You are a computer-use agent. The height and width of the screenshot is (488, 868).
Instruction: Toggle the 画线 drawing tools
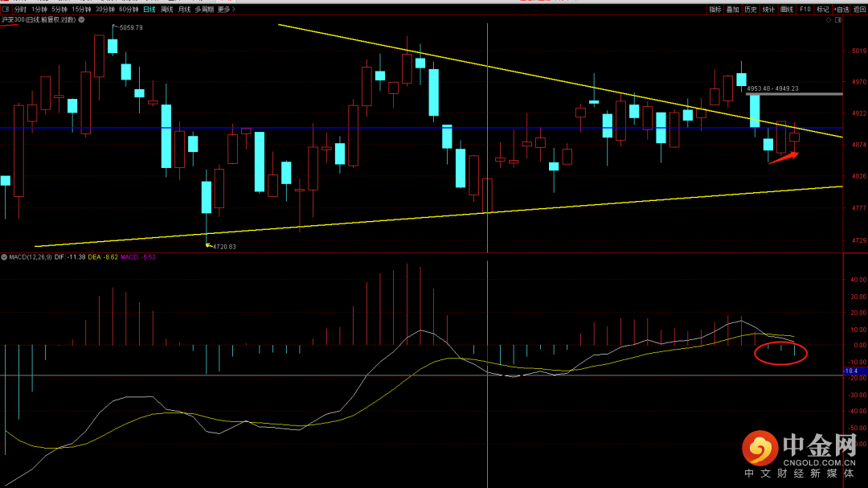coord(786,10)
